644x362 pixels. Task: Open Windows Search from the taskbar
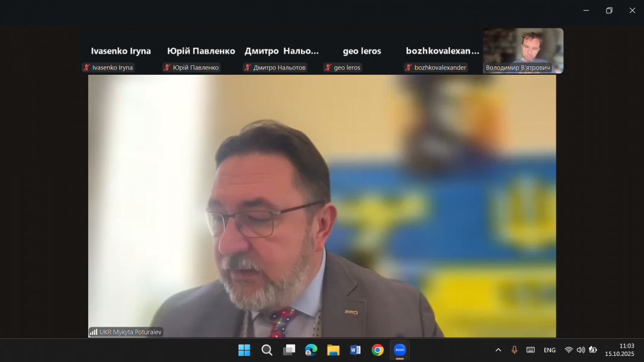point(267,350)
